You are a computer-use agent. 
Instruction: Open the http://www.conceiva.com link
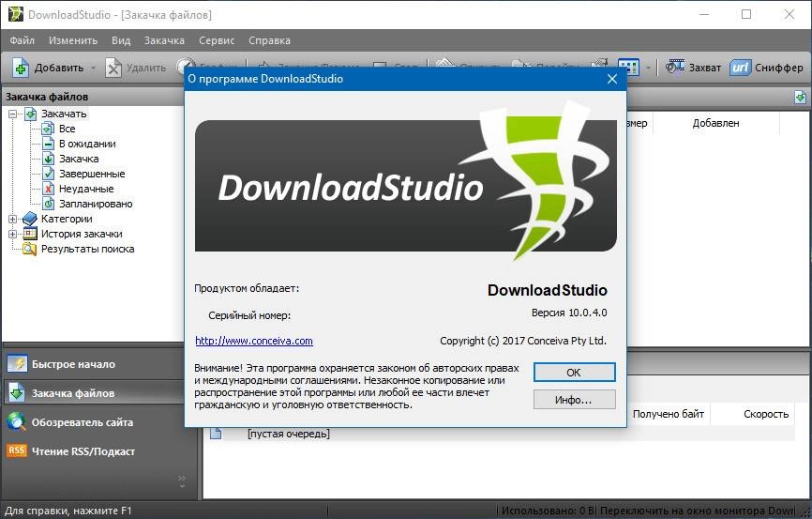254,341
